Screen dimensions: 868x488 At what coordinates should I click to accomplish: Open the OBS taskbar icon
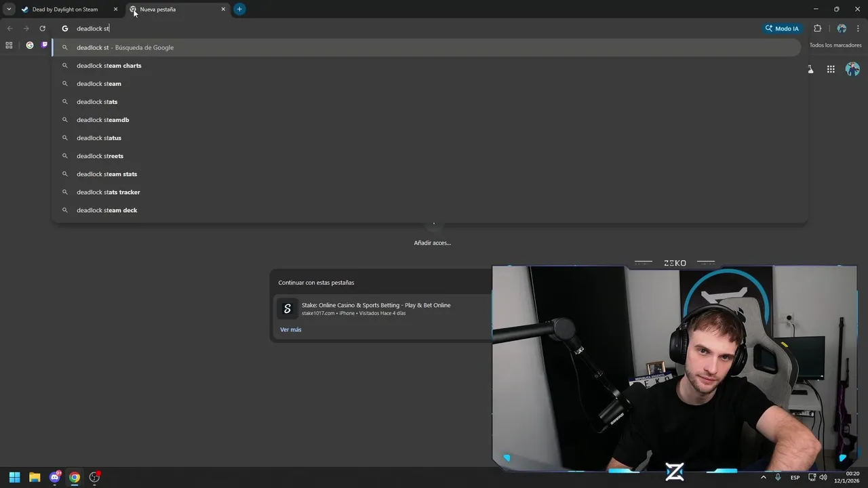94,477
